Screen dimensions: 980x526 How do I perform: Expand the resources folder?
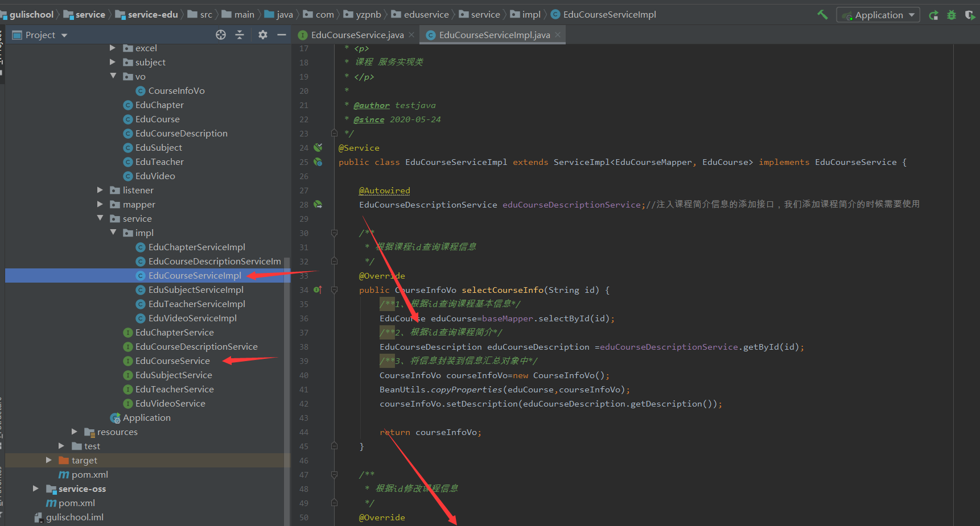(75, 432)
